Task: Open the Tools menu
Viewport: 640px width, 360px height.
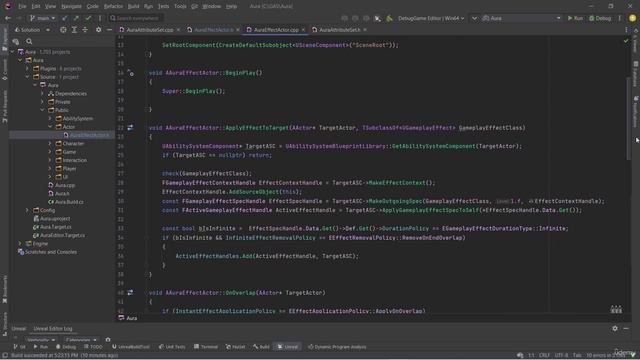Action: coord(180,6)
